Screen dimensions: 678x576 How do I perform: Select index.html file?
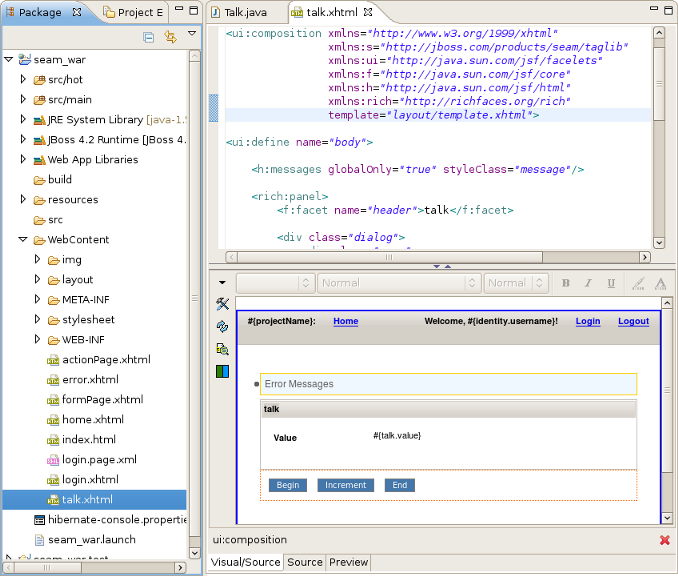coord(81,439)
